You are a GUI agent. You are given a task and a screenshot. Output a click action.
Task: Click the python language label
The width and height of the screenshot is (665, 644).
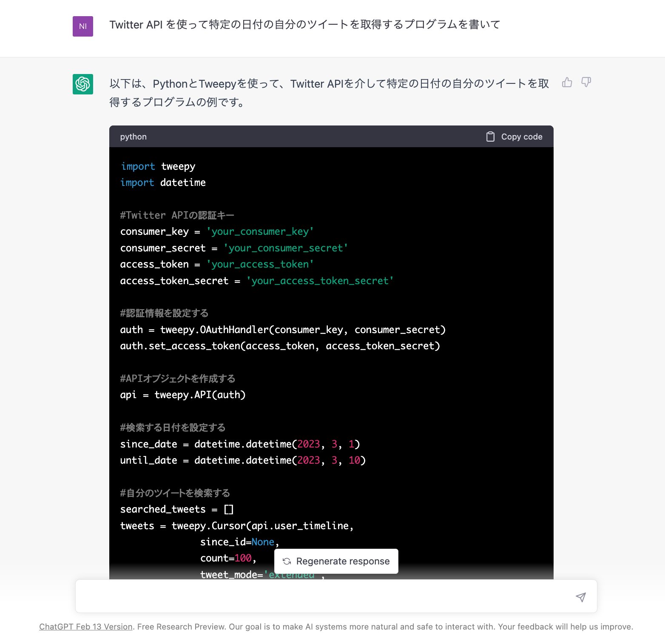point(133,137)
